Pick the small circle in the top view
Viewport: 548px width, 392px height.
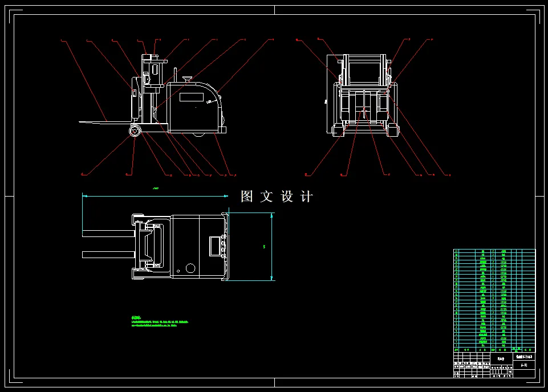(178, 271)
